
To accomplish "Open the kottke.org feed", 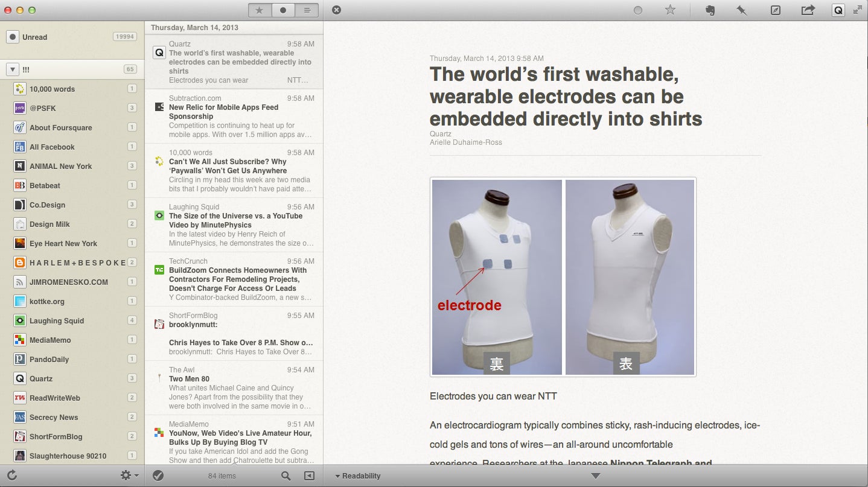I will (72, 301).
